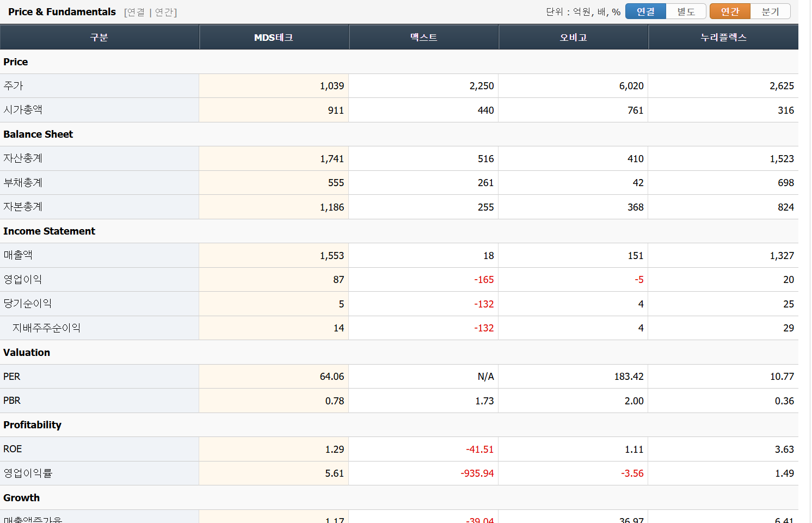Screen dimensions: 812x523
Task: Select the PBR row label
Action: tap(12, 401)
